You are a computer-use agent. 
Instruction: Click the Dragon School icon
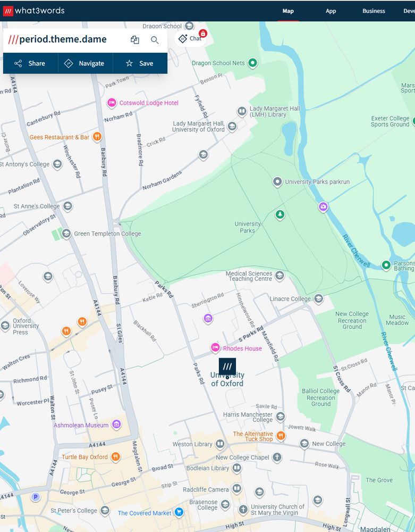point(189,26)
